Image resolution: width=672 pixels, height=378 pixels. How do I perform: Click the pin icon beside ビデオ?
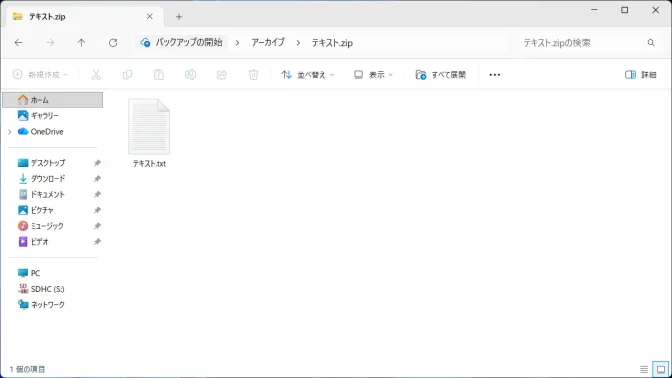coord(97,242)
